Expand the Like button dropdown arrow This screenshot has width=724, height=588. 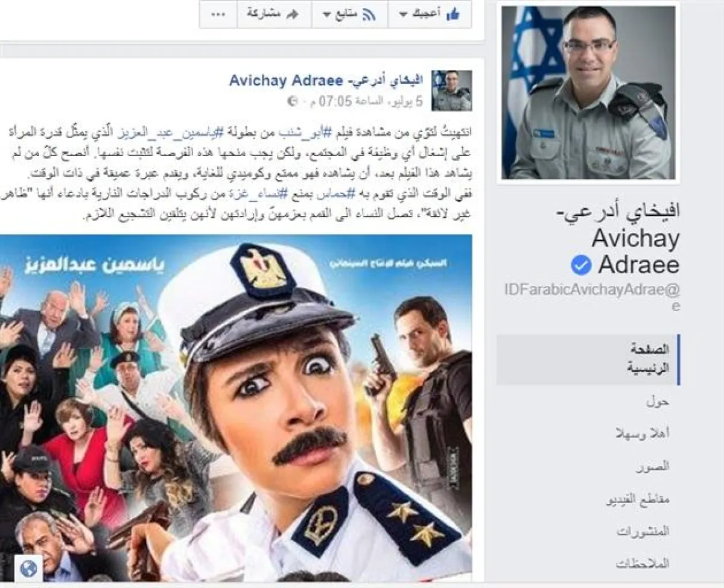coord(403,15)
